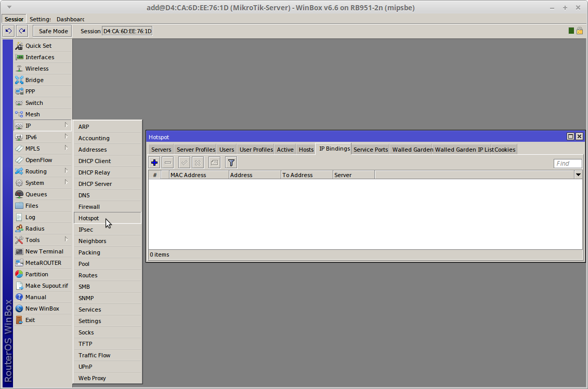Sort by Server column header
Viewport: 588px width, 389px height.
pos(354,175)
